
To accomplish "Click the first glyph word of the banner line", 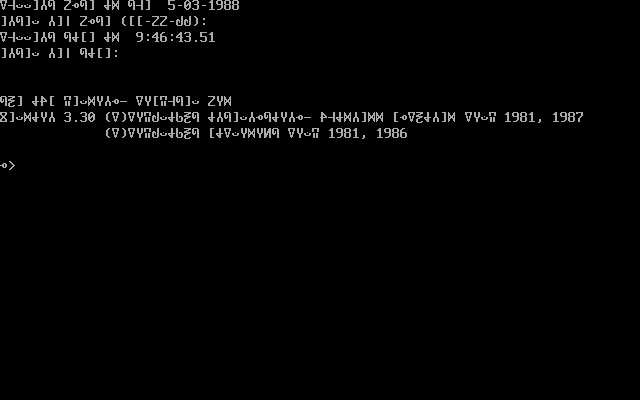I will 12,101.
